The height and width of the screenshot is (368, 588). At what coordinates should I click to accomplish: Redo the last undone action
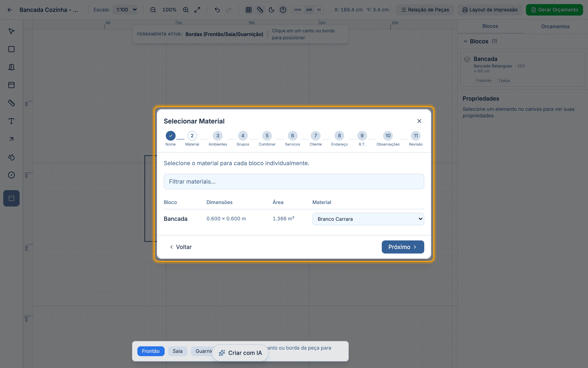pos(229,10)
